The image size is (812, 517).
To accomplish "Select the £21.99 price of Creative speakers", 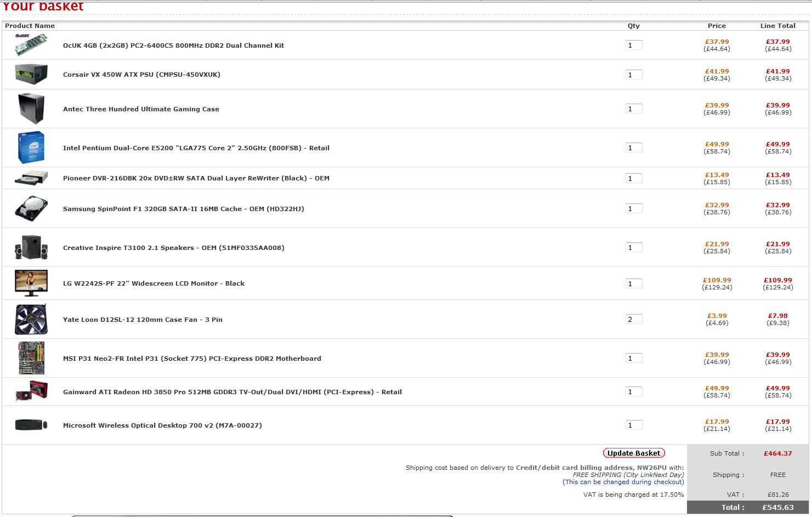I will pos(717,244).
